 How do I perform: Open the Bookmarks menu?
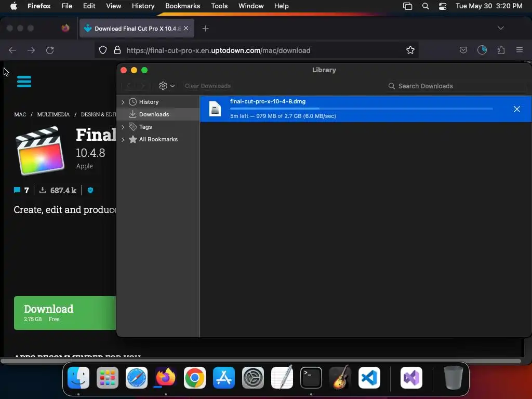182,6
